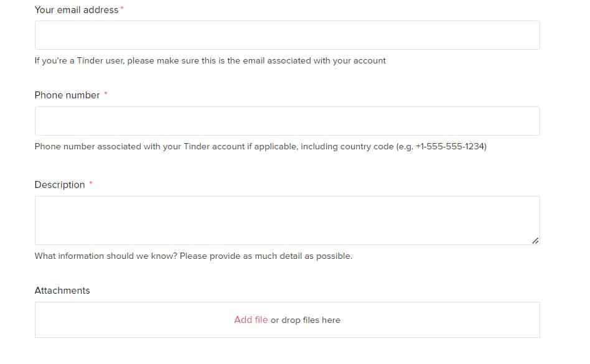
Task: Click the Tinder account email hint text
Action: click(210, 61)
